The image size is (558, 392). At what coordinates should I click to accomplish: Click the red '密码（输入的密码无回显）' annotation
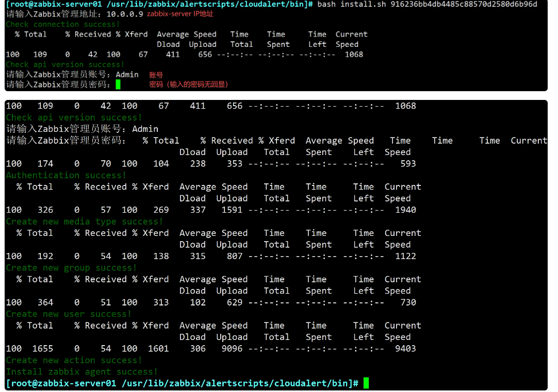[x=189, y=84]
